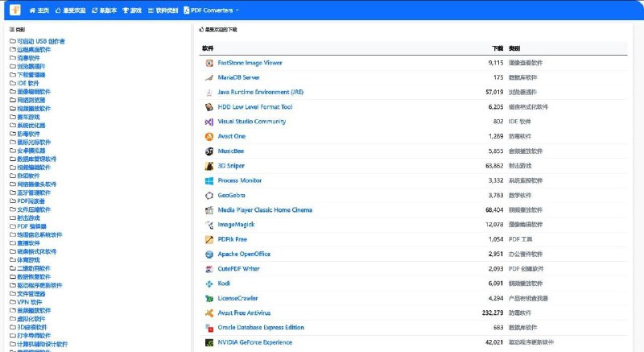Select the VPN 软件 category folder
This screenshot has width=644, height=352.
click(28, 302)
